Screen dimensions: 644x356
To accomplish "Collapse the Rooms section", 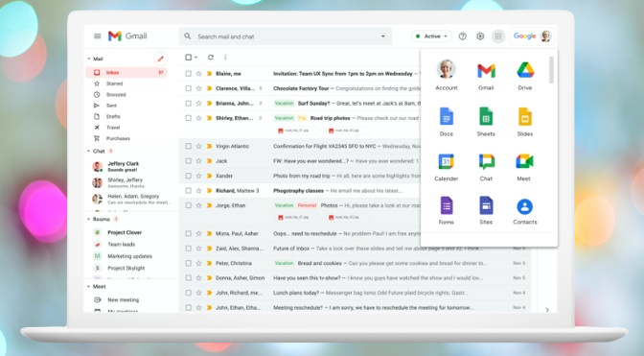I will click(89, 219).
